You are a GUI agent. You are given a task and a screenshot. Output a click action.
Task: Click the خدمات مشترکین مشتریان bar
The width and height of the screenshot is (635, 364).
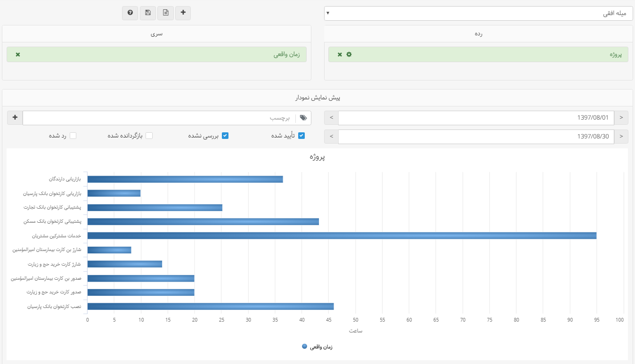tap(342, 235)
